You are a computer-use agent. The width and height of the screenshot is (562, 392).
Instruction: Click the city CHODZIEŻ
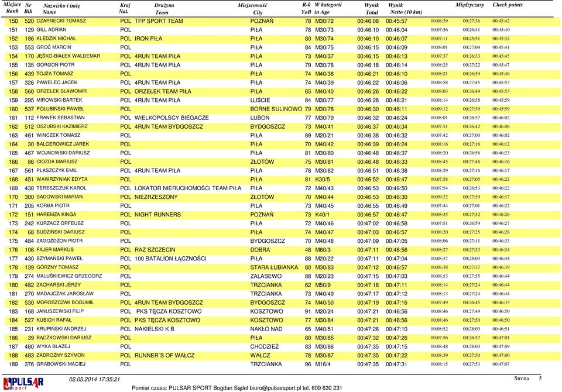point(265,346)
